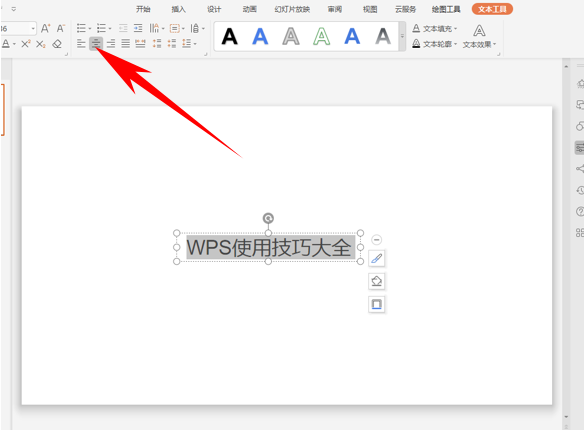The width and height of the screenshot is (586, 430).
Task: Click the font color underlined A icon
Action: tap(6, 44)
